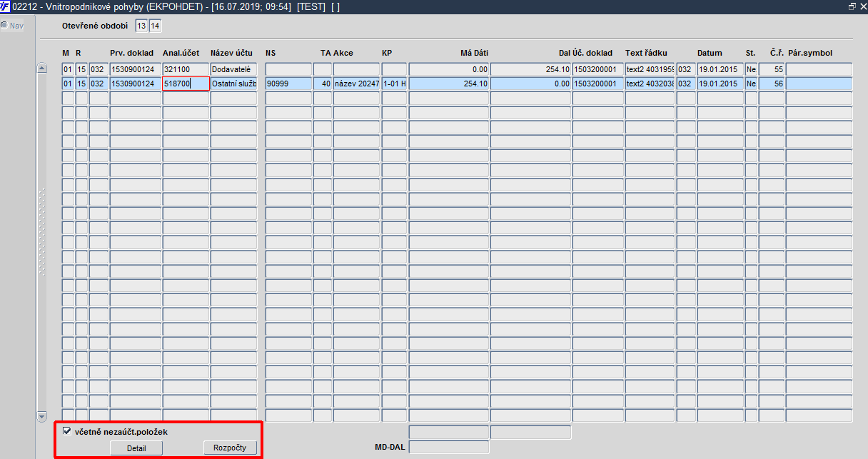Image resolution: width=868 pixels, height=459 pixels.
Task: Uncheck včetně nezaúčt.položek checkbox
Action: click(67, 431)
